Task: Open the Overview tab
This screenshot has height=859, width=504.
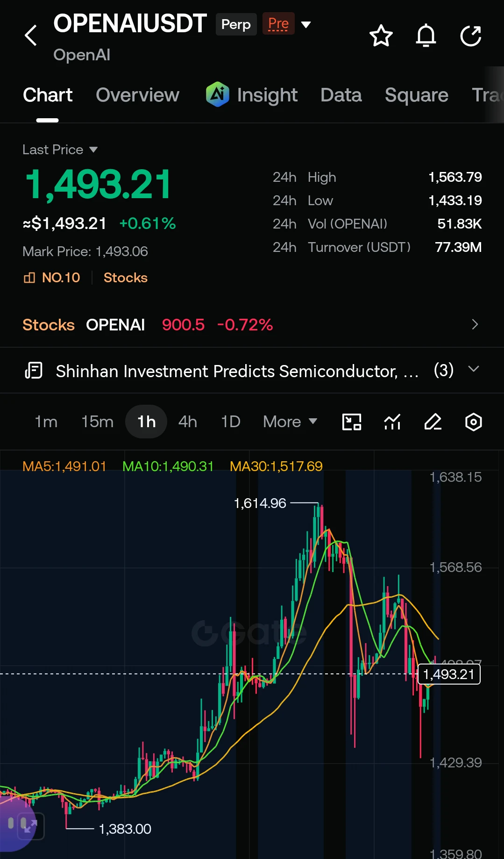Action: click(137, 95)
